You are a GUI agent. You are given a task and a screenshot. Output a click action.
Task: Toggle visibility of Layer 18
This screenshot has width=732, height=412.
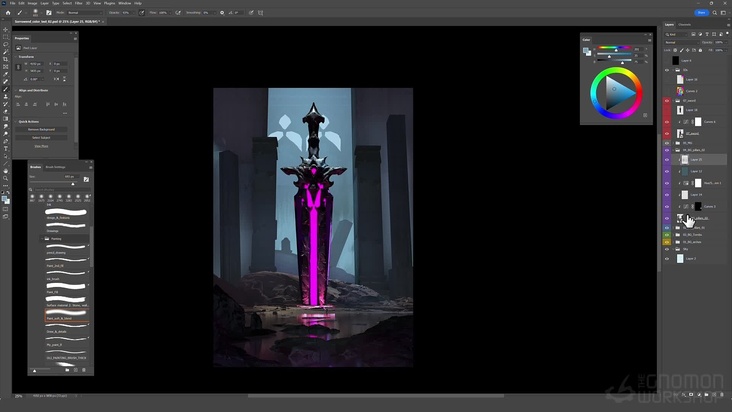(667, 110)
